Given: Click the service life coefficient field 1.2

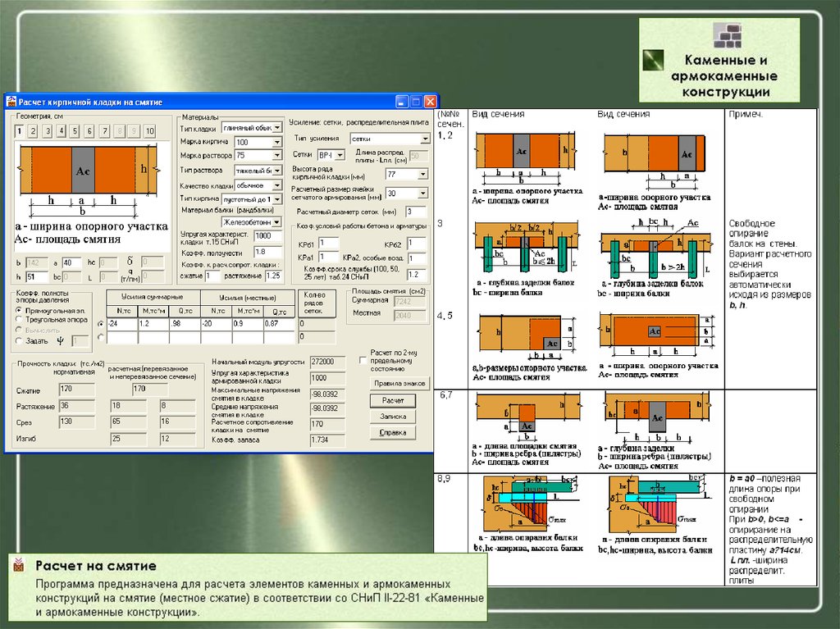Looking at the screenshot, I should coord(417,274).
